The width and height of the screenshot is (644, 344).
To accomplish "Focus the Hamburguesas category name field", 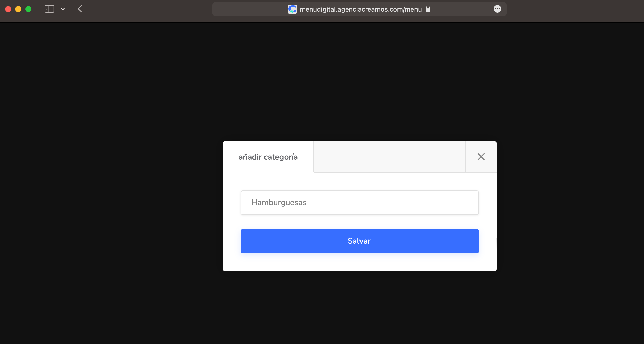I will (x=359, y=203).
